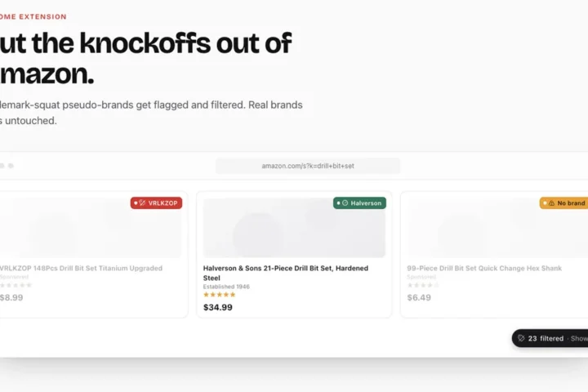Viewport: 588px width, 392px height.
Task: Click the Halverson product image thumbnail
Action: (294, 228)
